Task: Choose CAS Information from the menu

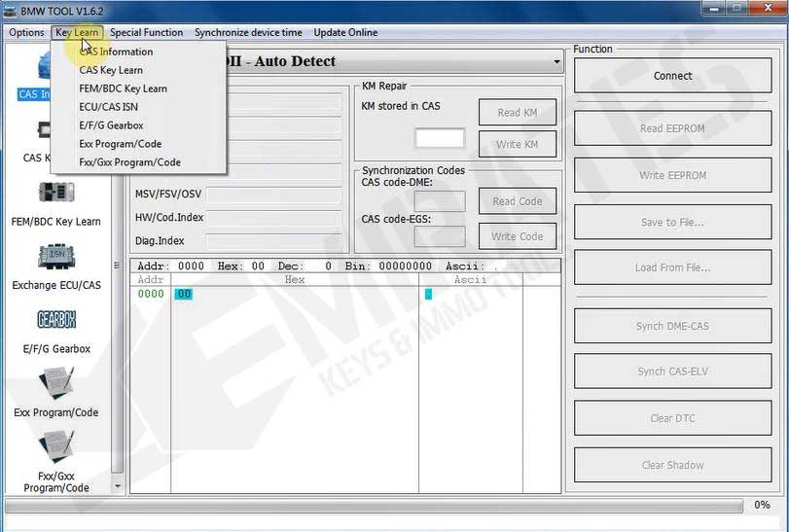Action: [138, 52]
